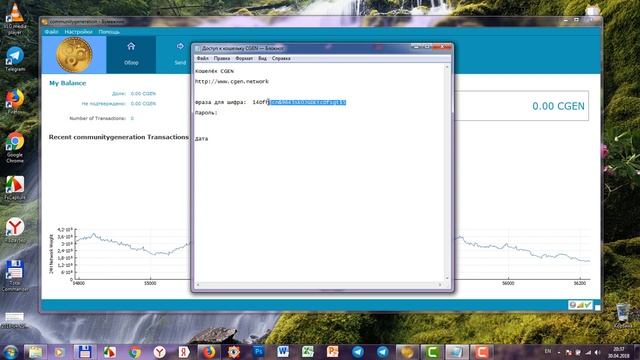Click EN language indicator in tray
Viewport: 640px width, 360px height.
(548, 352)
